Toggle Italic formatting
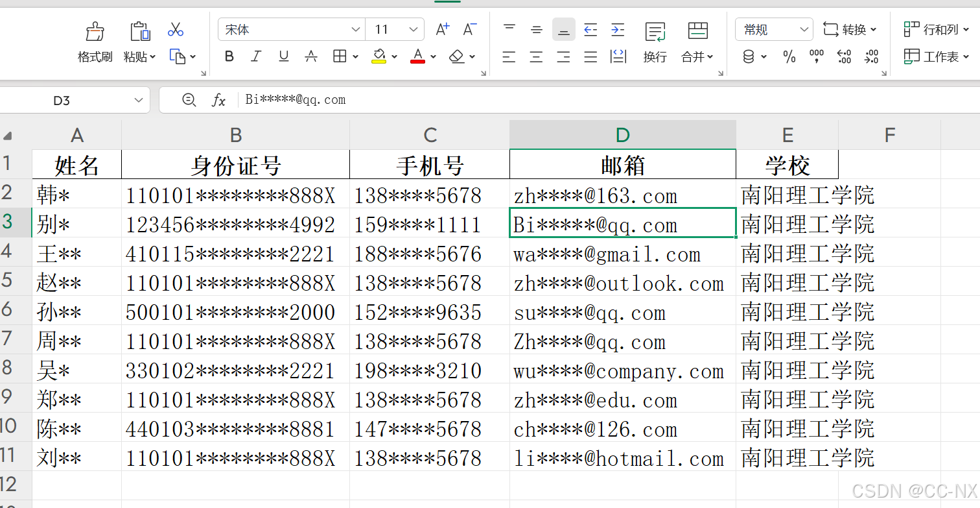 tap(256, 56)
